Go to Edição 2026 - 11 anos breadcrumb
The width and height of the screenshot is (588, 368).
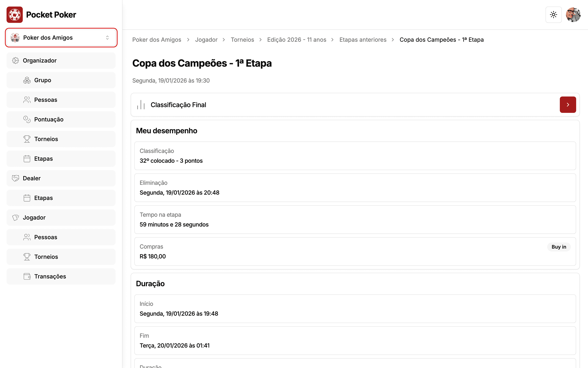297,40
